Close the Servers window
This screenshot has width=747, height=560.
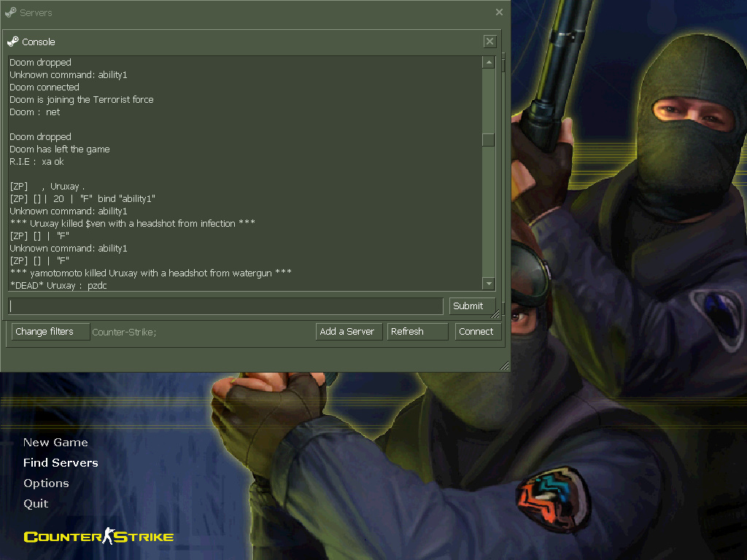coord(499,12)
